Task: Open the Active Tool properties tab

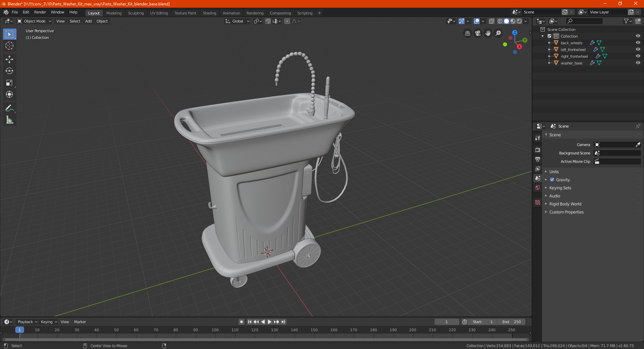Action: click(538, 138)
